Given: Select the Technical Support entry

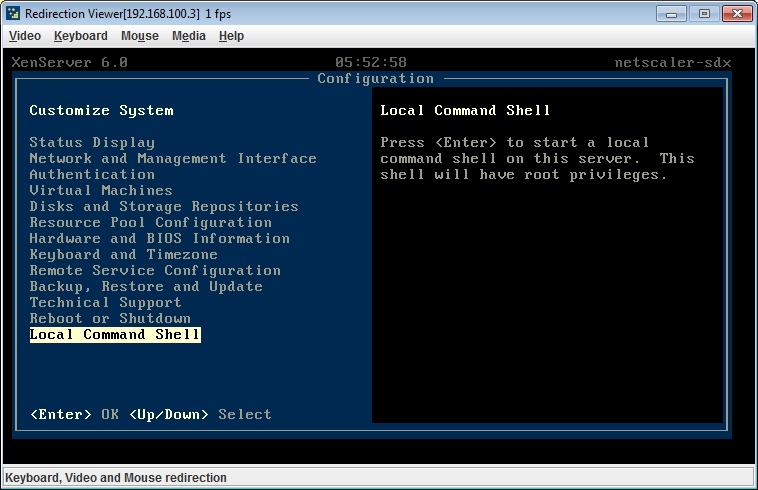Looking at the screenshot, I should [106, 303].
